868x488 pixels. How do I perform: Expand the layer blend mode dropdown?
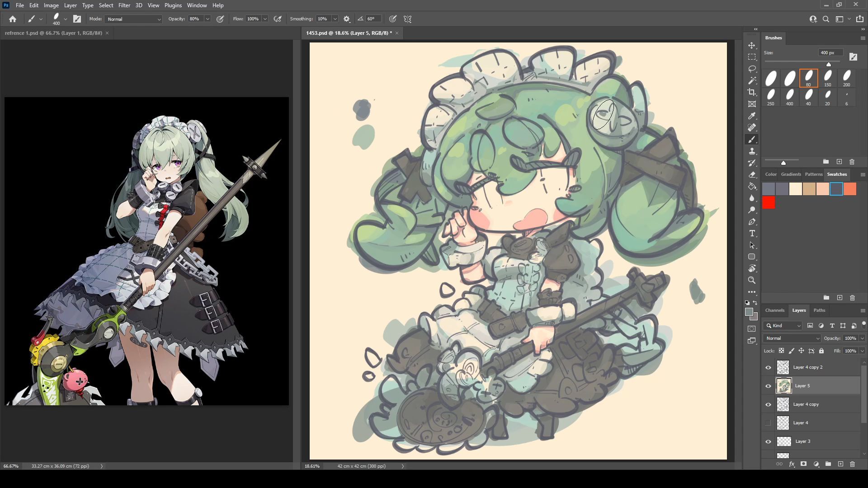point(792,338)
